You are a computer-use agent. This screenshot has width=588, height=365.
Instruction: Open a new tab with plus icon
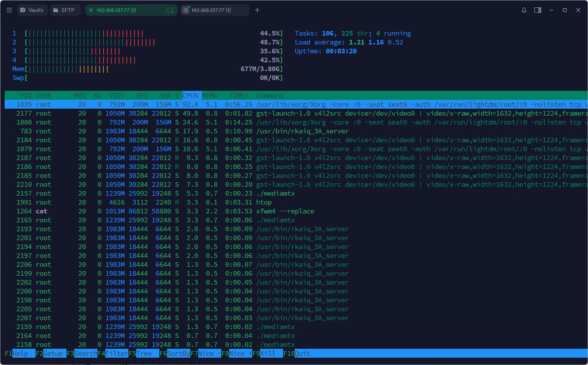tap(257, 10)
